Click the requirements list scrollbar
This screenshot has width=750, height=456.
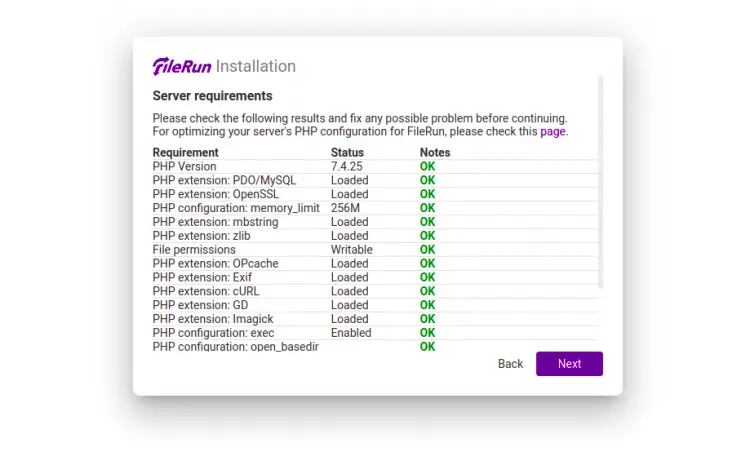pyautogui.click(x=600, y=182)
